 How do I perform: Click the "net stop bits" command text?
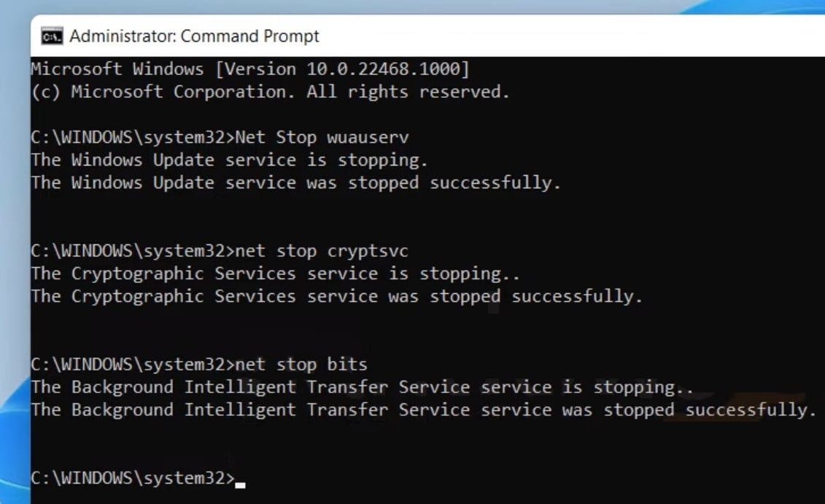(299, 364)
